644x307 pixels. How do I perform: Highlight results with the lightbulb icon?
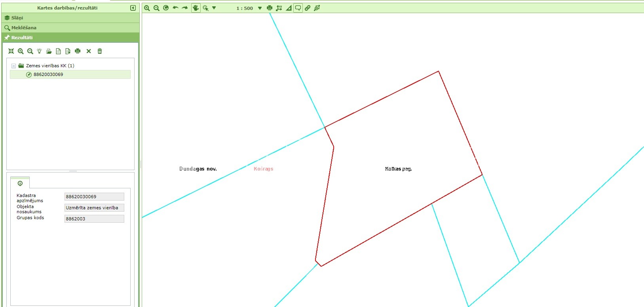tap(39, 51)
